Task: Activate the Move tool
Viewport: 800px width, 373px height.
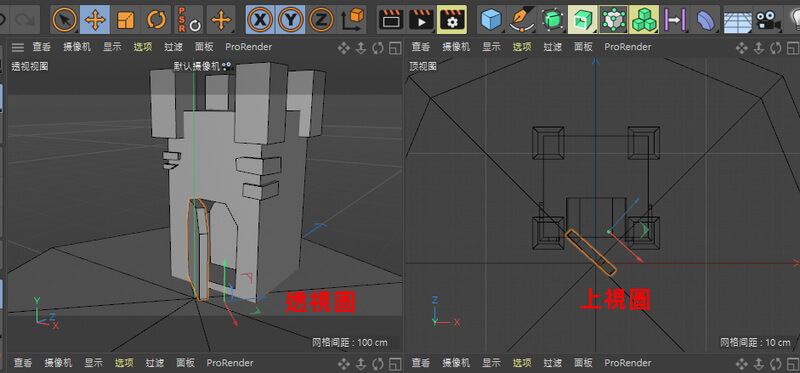Action: (x=95, y=19)
